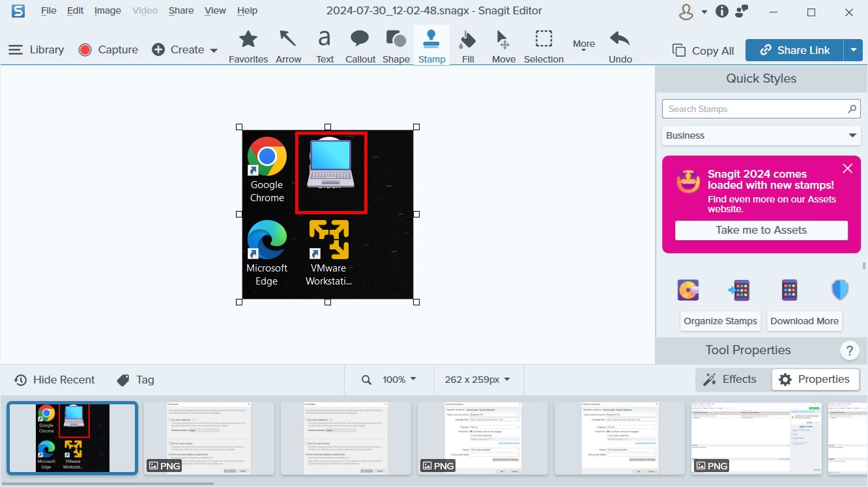Open Tool Properties help question mark

click(849, 351)
